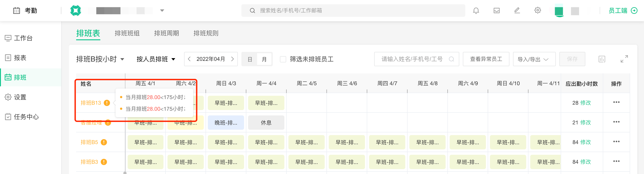Click 排班B13 shift cell on 周一 4/4
Image resolution: width=644 pixels, height=174 pixels.
click(266, 103)
